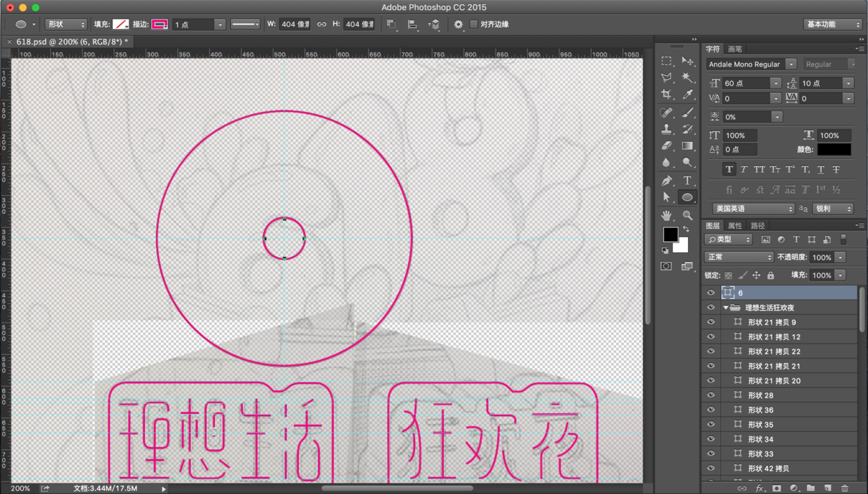Image resolution: width=868 pixels, height=494 pixels.
Task: Open the 正常 blend mode dropdown
Action: tap(739, 257)
